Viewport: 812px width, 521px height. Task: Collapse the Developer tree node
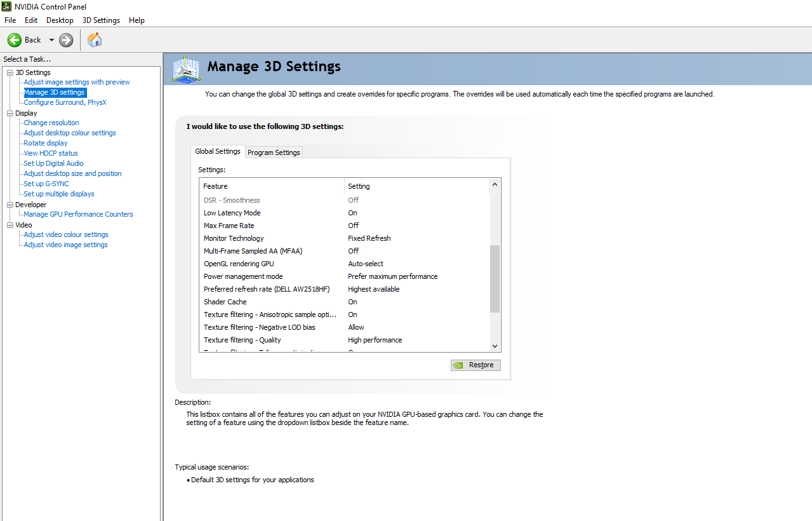(x=10, y=205)
